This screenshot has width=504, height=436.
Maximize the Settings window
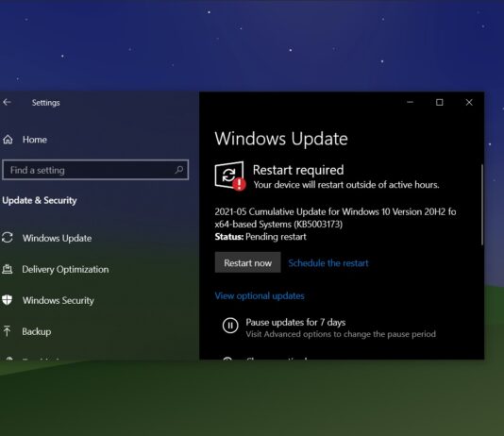click(x=440, y=102)
